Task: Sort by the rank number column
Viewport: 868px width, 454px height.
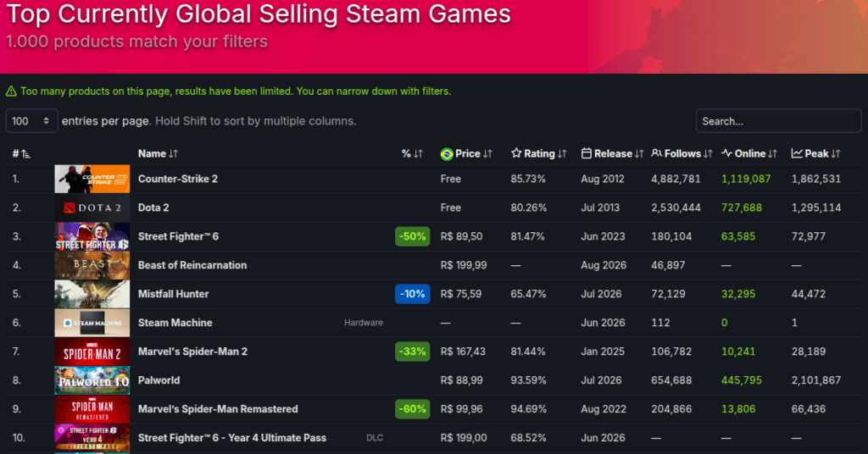Action: (21, 153)
